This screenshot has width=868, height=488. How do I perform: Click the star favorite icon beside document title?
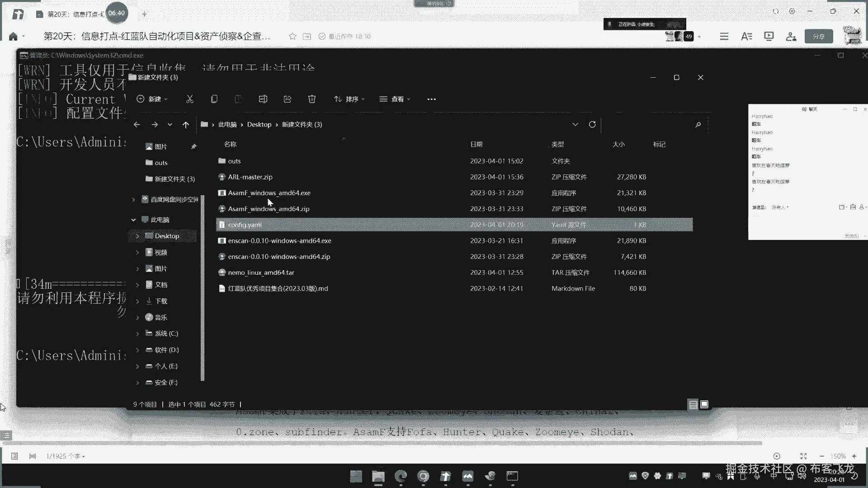(292, 36)
